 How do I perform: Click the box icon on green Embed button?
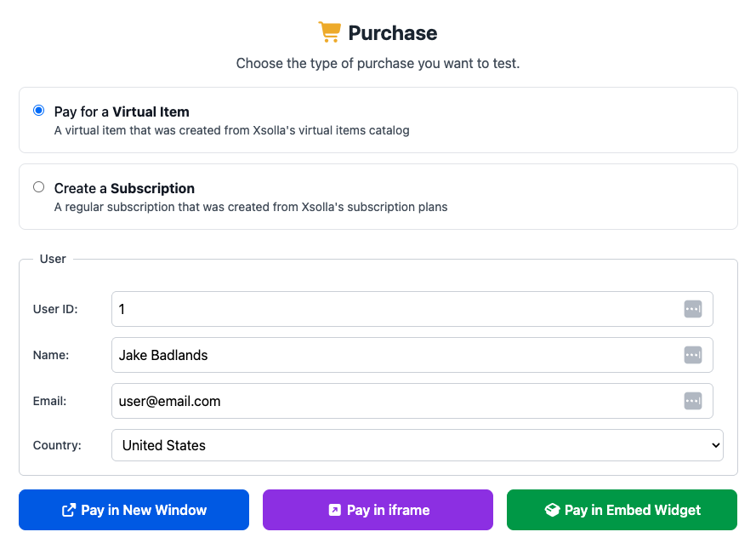click(x=552, y=511)
